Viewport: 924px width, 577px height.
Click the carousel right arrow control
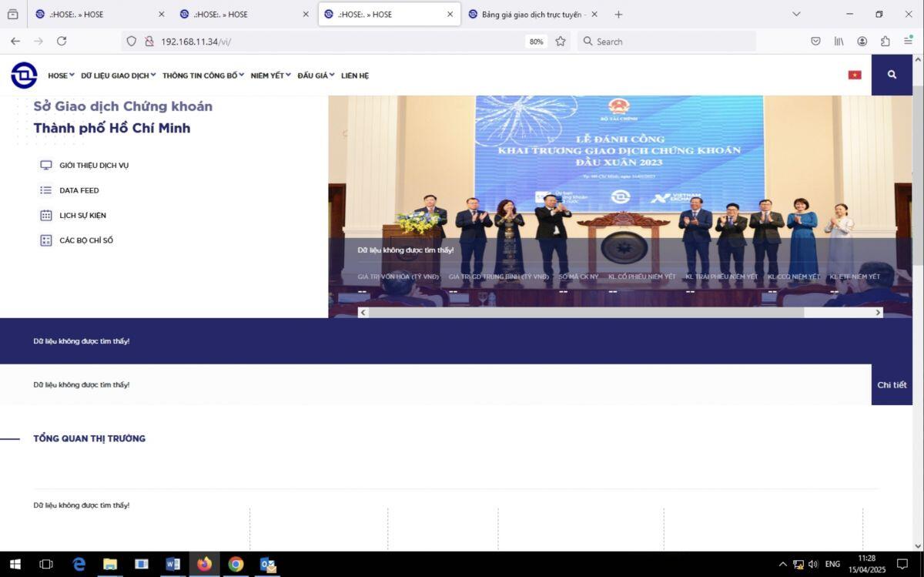[x=878, y=312]
